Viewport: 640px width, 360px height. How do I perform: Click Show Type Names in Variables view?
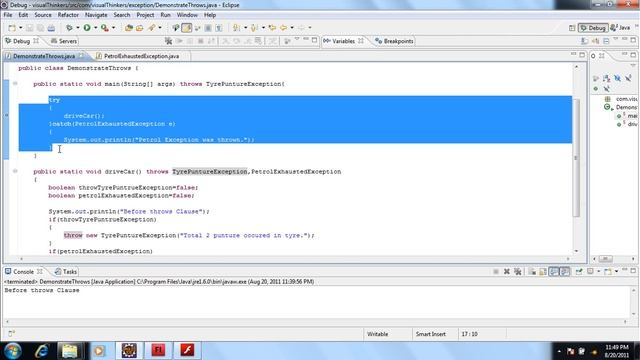(584, 41)
